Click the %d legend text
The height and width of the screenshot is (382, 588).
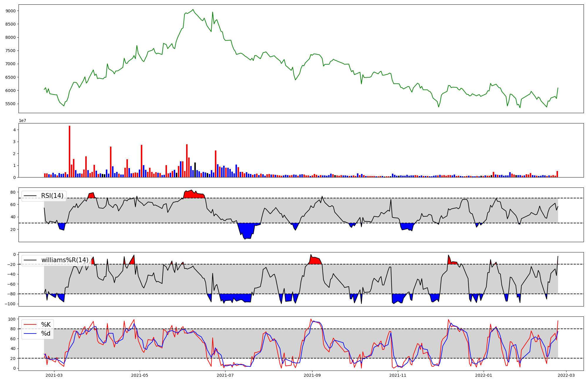pos(46,334)
